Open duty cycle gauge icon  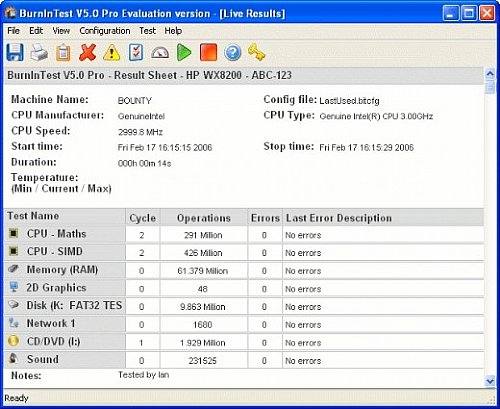tap(160, 53)
